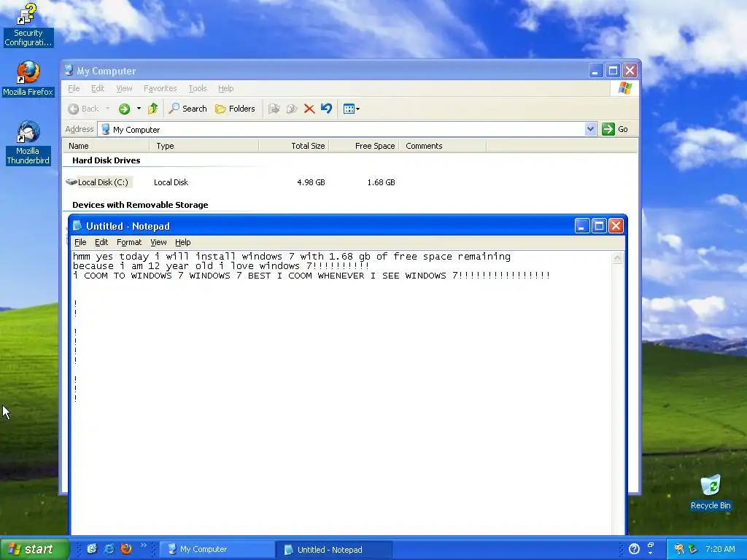Click the 4.98 GB total size value
Viewport: 747px width, 560px height.
click(x=311, y=182)
